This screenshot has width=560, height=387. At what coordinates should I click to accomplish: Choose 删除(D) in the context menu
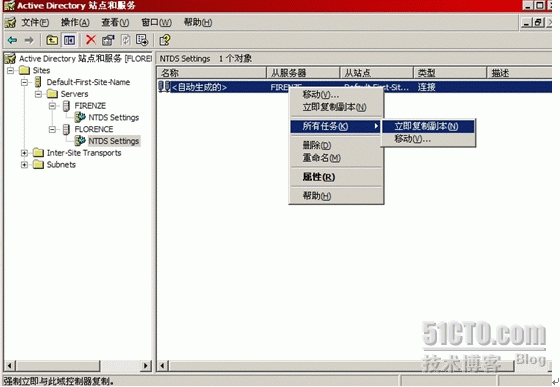coord(336,145)
